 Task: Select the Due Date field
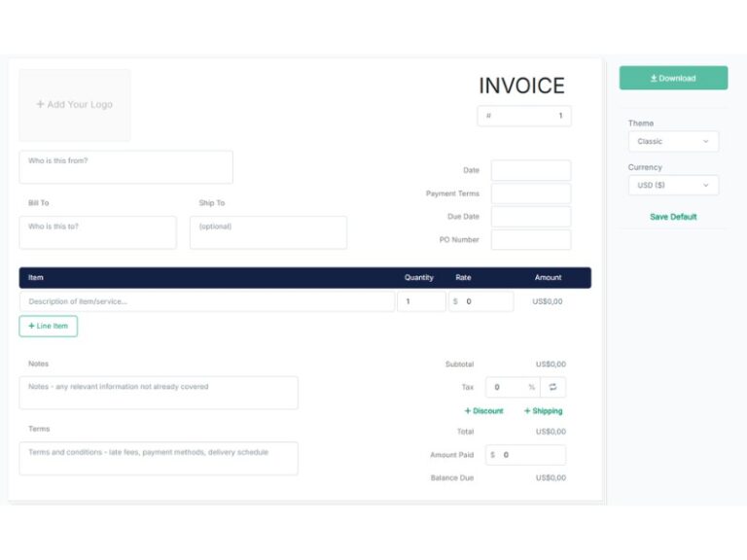pyautogui.click(x=530, y=217)
